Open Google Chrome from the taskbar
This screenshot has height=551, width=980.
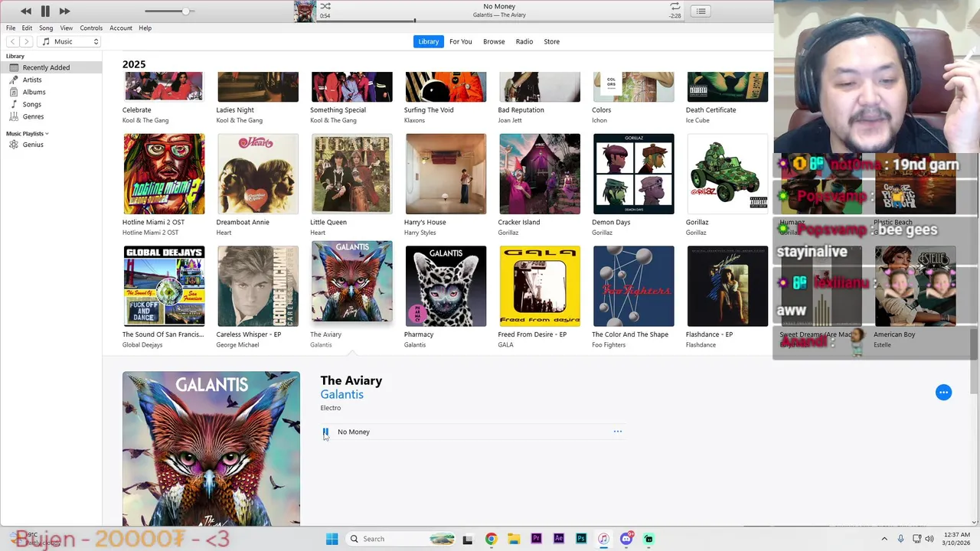[491, 539]
